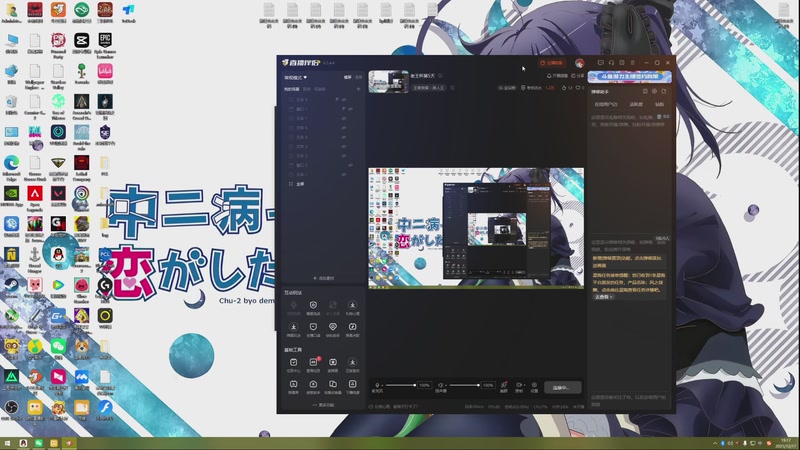800x450 pixels.
Task: Mute the speaker icon
Action: [440, 385]
